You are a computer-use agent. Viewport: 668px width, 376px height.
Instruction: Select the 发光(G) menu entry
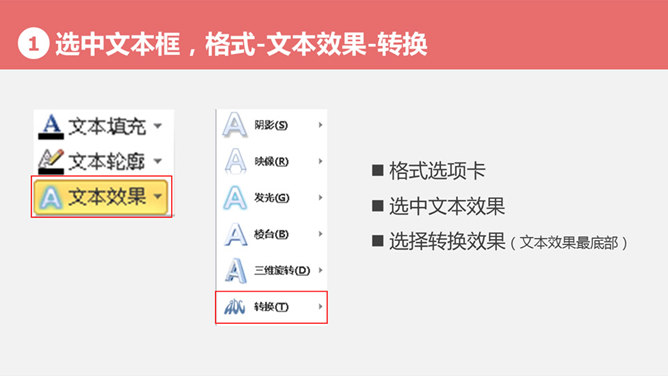pyautogui.click(x=272, y=198)
